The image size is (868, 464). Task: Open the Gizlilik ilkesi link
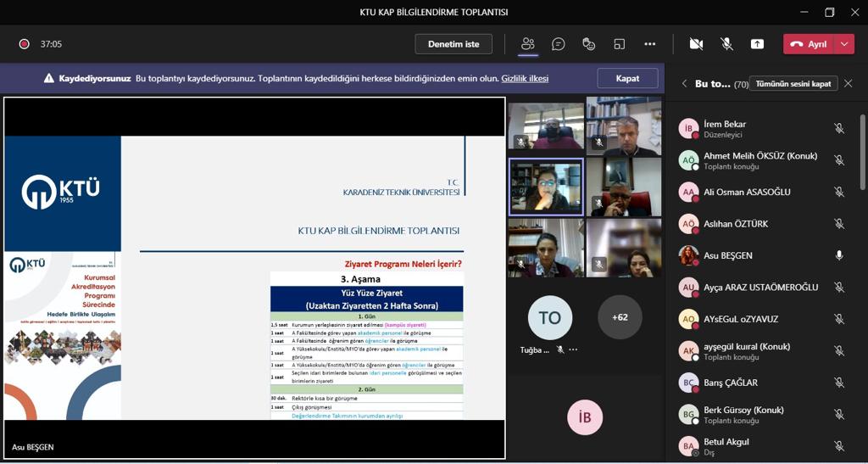coord(525,79)
